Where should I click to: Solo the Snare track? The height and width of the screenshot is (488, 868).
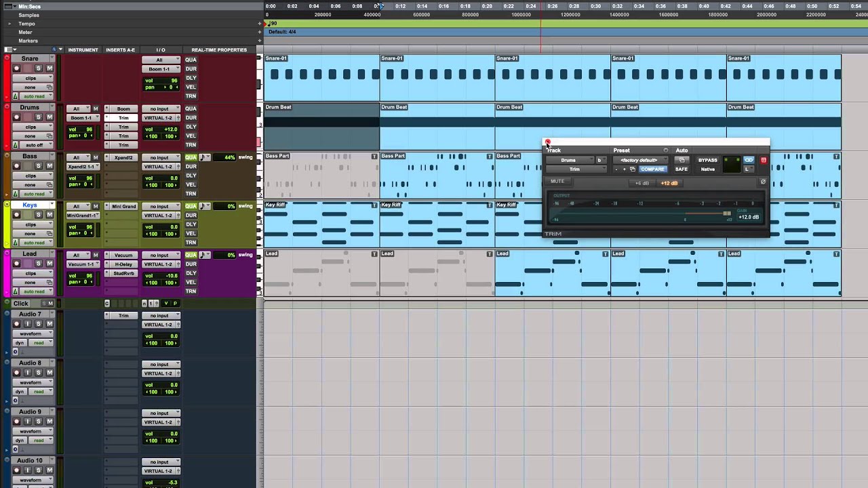click(39, 68)
